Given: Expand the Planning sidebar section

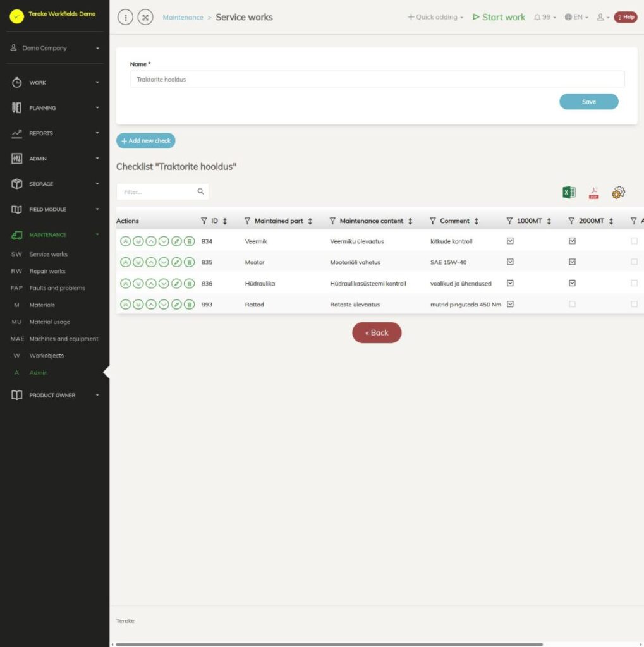Looking at the screenshot, I should (x=55, y=107).
